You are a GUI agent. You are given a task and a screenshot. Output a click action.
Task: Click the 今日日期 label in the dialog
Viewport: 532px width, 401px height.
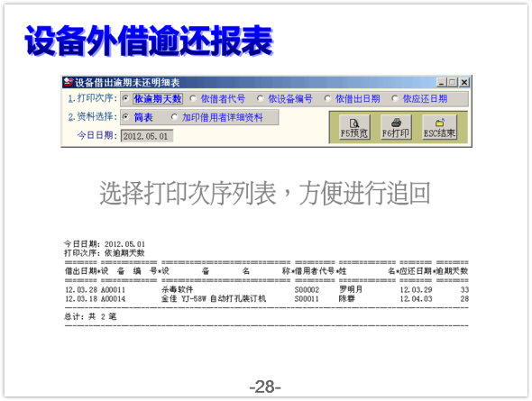click(97, 135)
